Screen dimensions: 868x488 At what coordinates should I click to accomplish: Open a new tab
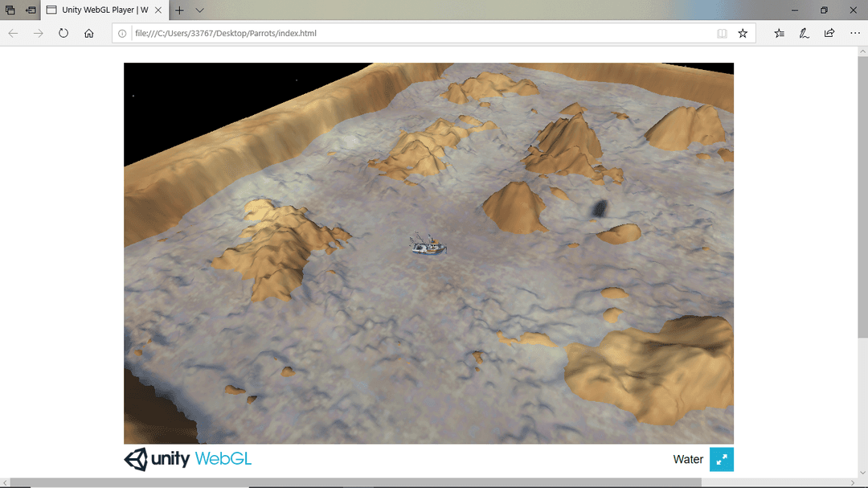tap(179, 10)
